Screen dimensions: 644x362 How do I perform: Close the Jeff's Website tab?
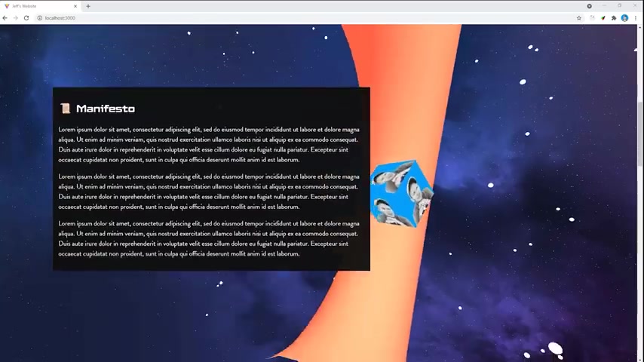click(x=75, y=6)
